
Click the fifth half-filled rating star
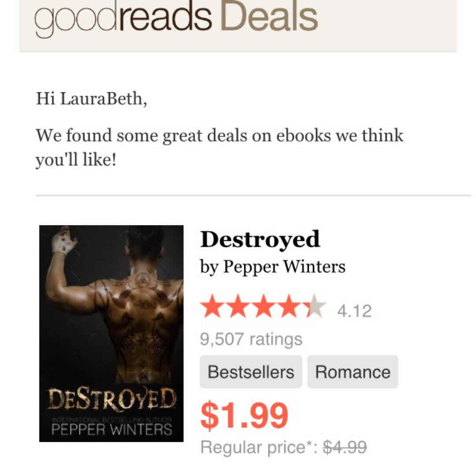click(x=314, y=306)
